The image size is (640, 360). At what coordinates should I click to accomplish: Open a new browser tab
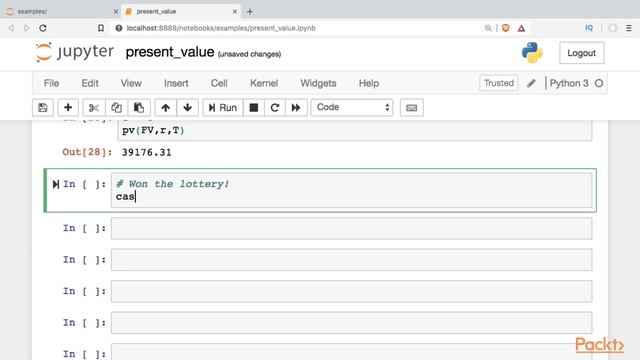250,11
